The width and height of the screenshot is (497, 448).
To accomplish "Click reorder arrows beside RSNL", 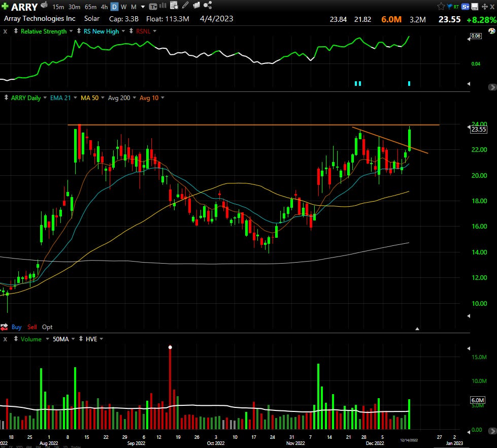I will pos(131,31).
